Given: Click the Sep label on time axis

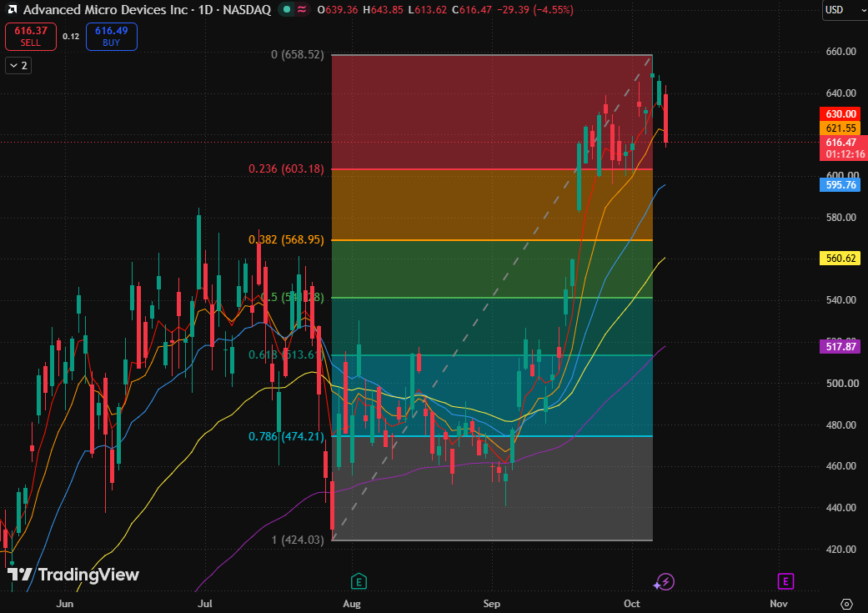Looking at the screenshot, I should tap(492, 604).
